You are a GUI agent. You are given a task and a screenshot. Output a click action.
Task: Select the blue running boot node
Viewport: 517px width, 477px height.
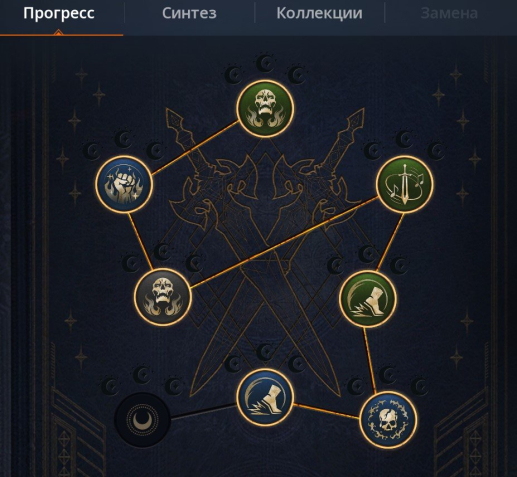click(265, 397)
